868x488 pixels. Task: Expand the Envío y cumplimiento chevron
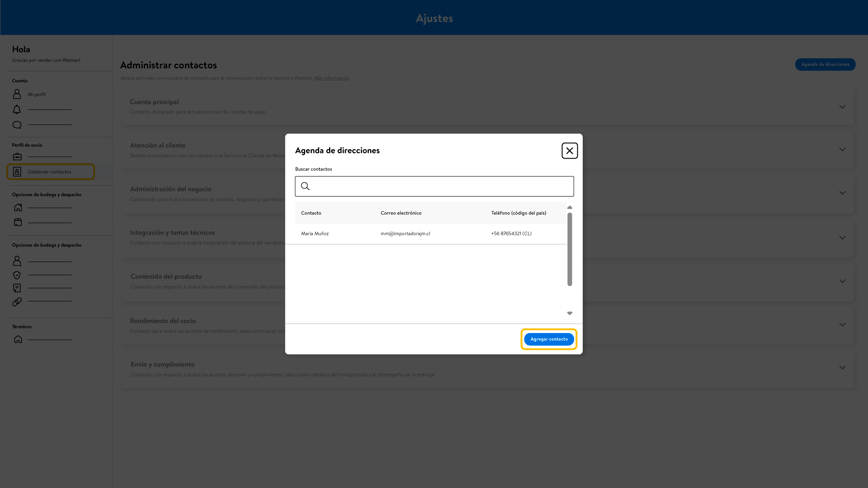click(x=842, y=368)
